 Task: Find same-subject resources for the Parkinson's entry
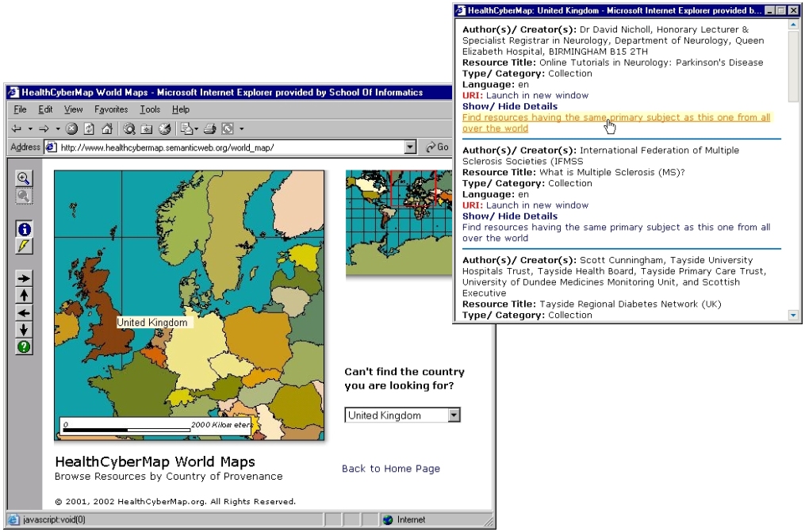(x=616, y=123)
